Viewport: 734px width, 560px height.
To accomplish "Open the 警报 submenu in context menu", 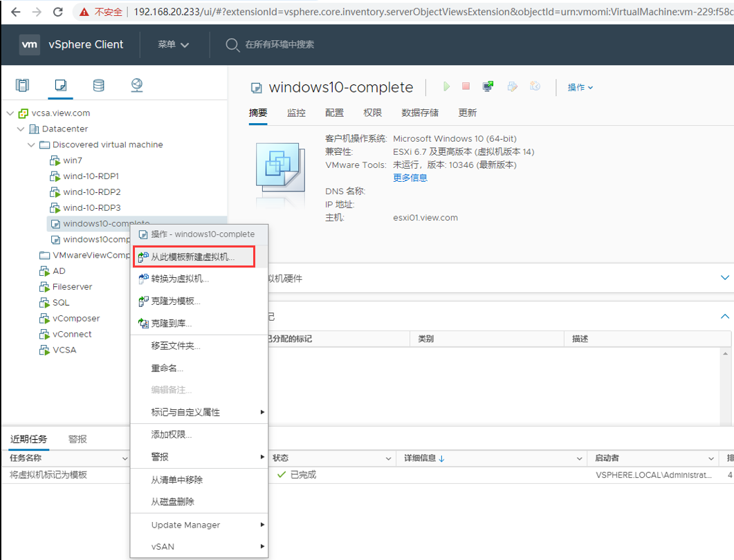I will coord(199,457).
